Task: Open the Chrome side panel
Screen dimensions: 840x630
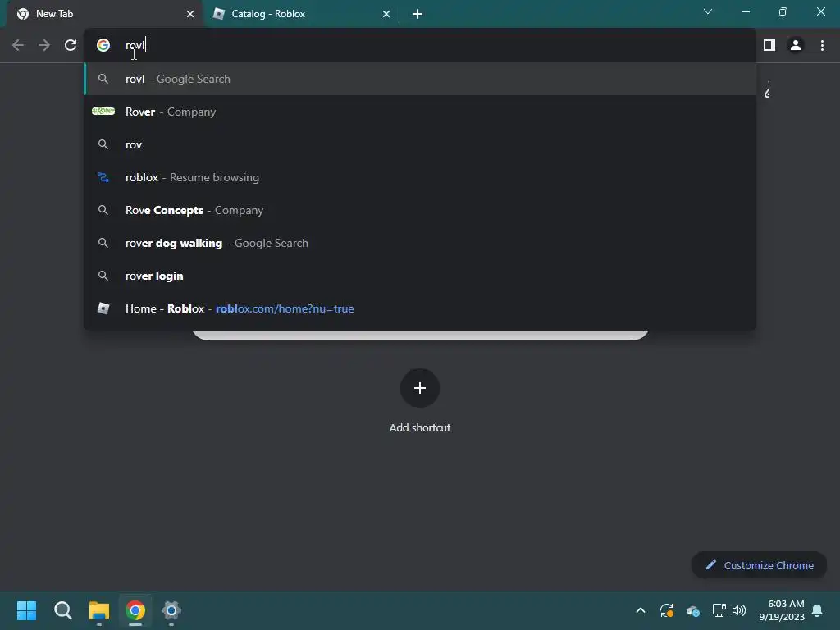Action: [x=769, y=46]
